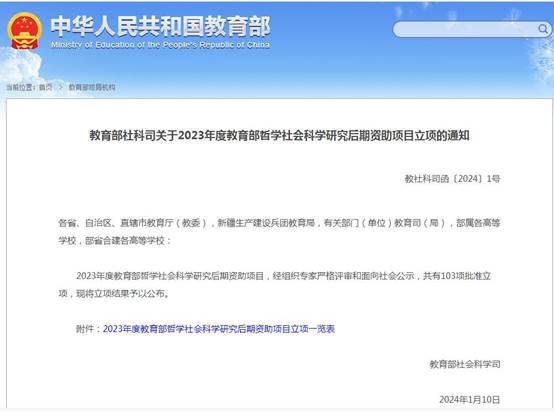Screen dimensions: 554x412
Task: Click the addressee line starting 各省、自治区
Action: 279,223
